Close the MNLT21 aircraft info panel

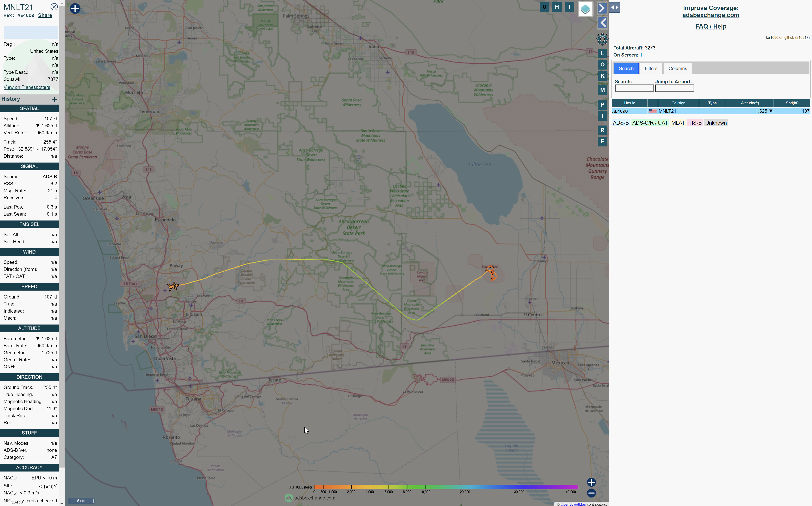(54, 7)
